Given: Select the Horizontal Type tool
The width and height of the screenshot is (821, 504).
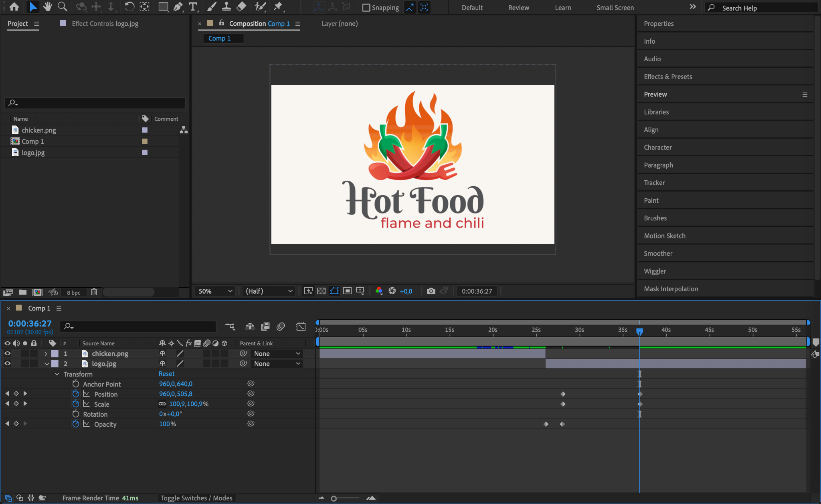Looking at the screenshot, I should point(193,7).
